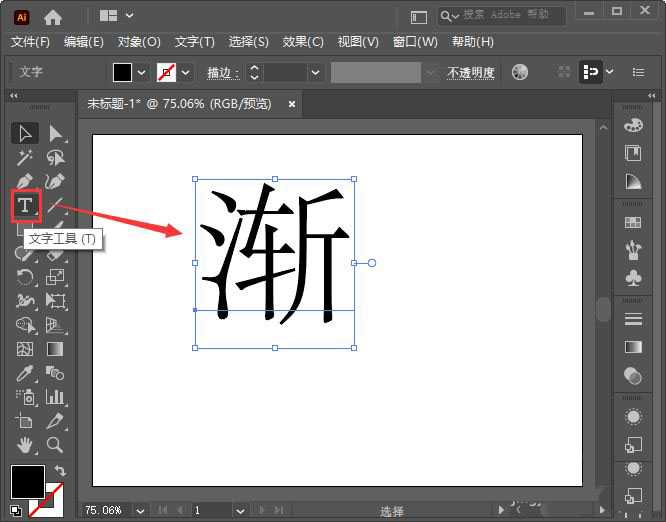
Task: Click the Home icon in the title bar
Action: point(53,17)
